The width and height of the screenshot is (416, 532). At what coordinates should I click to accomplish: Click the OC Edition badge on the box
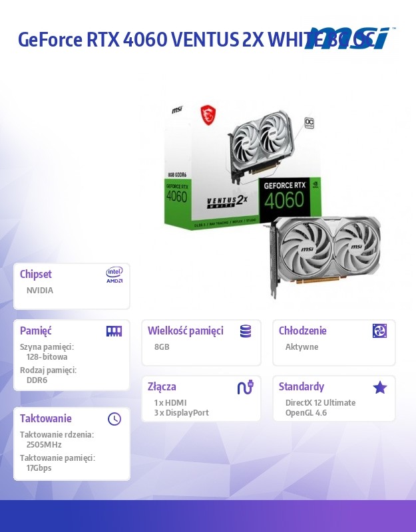pos(309,122)
